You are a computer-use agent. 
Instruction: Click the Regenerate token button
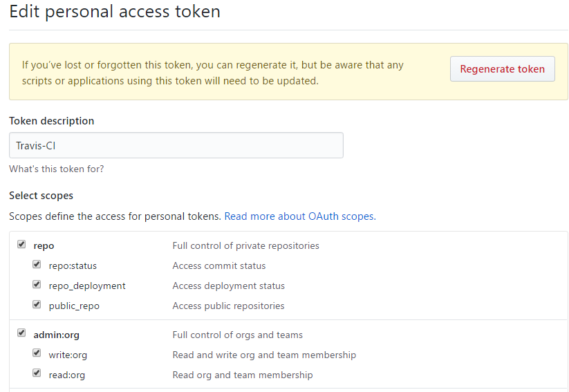[502, 69]
